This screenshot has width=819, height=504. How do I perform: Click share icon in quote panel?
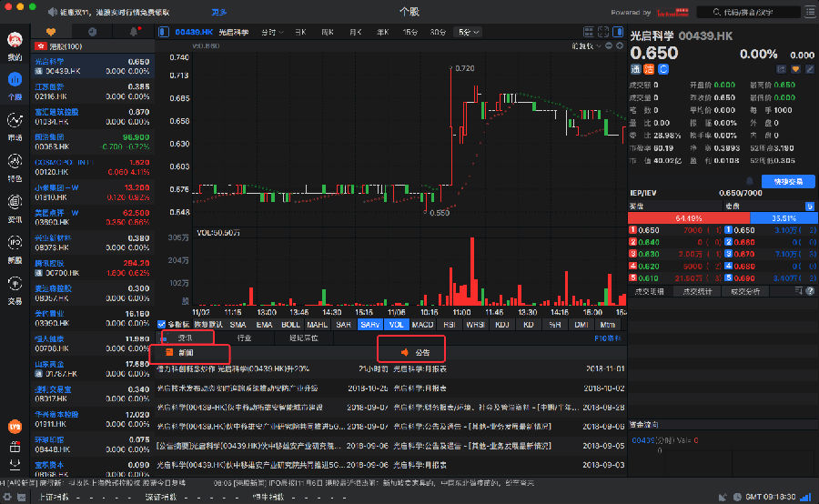[x=782, y=69]
